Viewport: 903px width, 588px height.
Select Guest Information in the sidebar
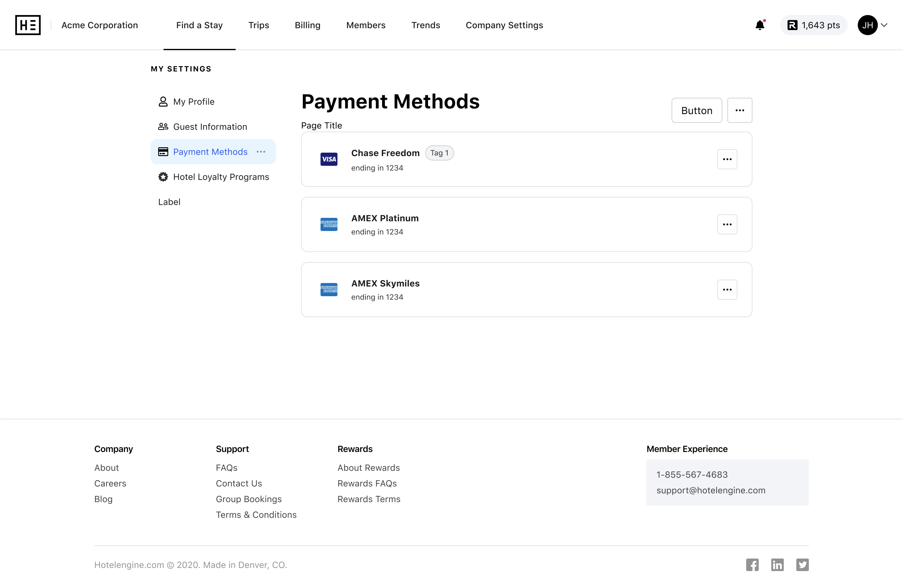click(213, 127)
